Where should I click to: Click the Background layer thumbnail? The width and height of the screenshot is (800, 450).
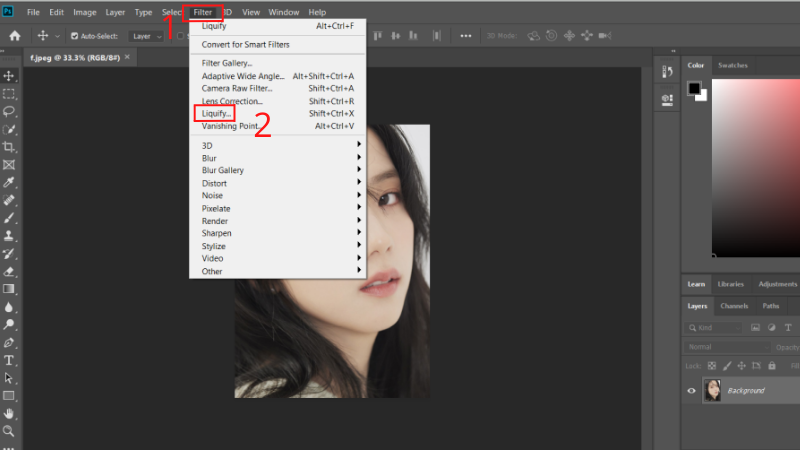(713, 390)
